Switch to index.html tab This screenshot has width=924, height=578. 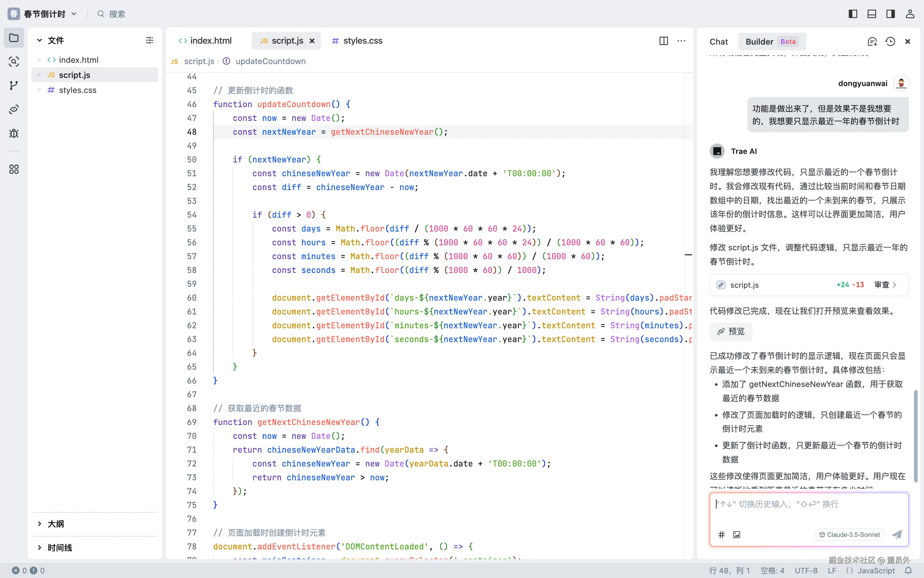coord(205,41)
